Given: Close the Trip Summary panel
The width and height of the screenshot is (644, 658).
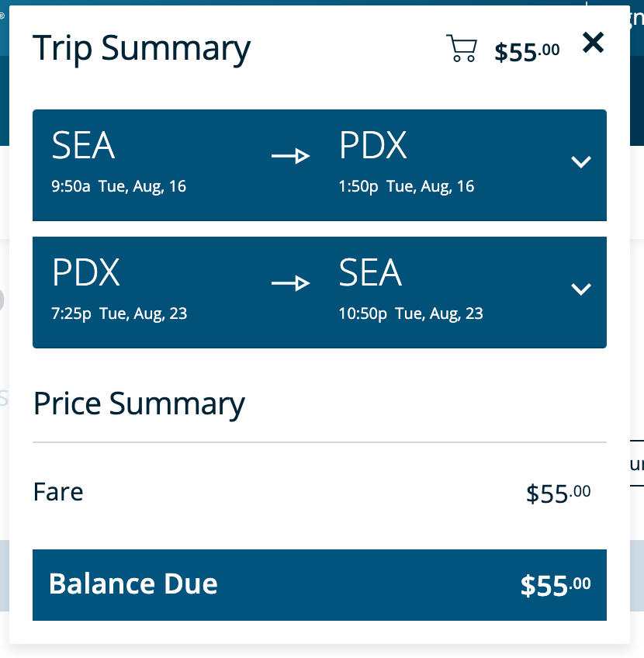Looking at the screenshot, I should pos(593,43).
